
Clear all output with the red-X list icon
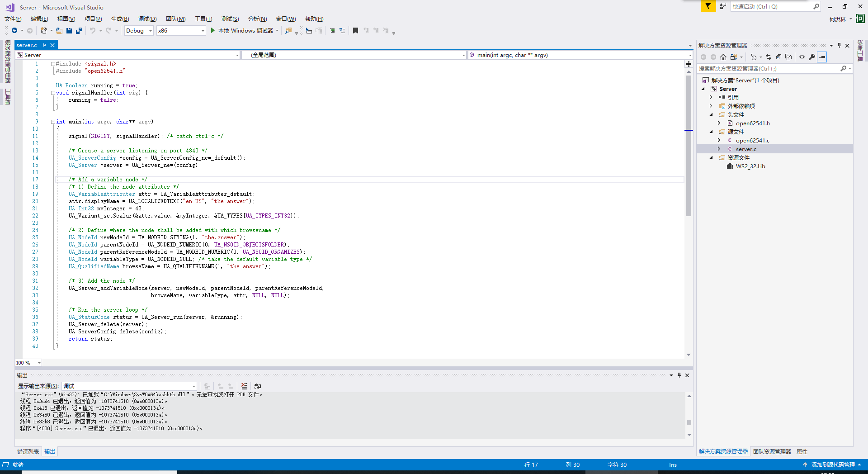[244, 386]
